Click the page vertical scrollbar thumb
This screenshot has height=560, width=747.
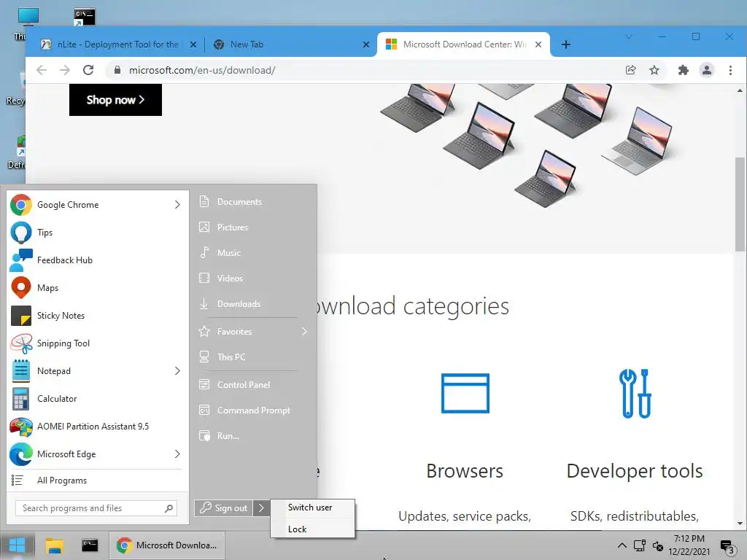point(740,204)
